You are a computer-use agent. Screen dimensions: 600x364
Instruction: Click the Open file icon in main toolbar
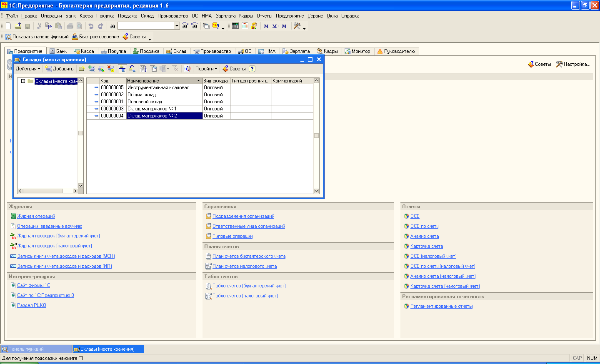(x=18, y=26)
